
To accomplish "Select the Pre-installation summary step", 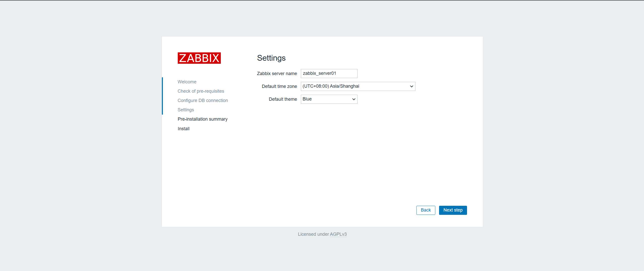I will [203, 119].
